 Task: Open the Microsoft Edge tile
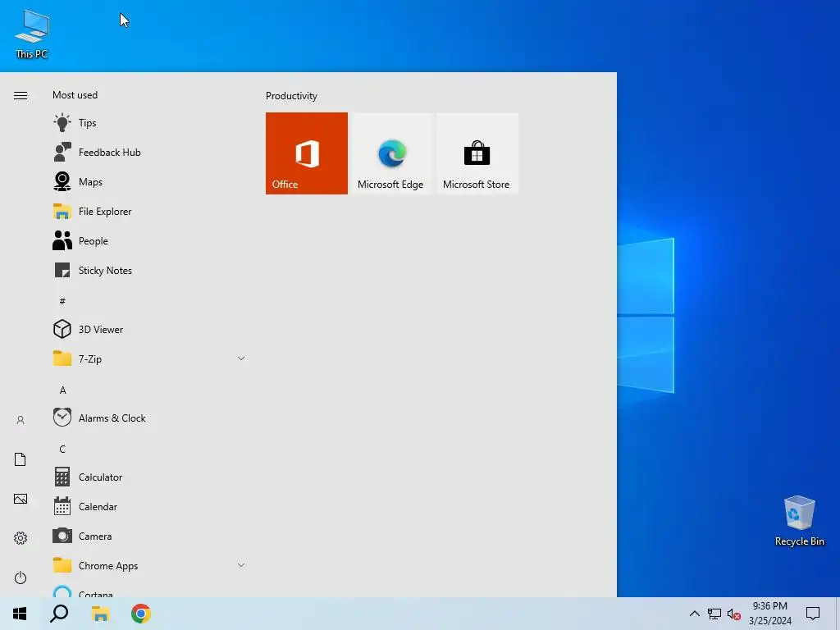(x=391, y=153)
